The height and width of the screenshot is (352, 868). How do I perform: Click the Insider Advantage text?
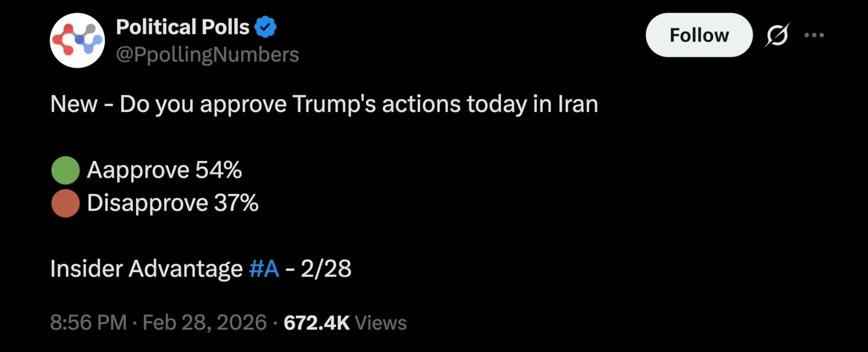(x=146, y=268)
